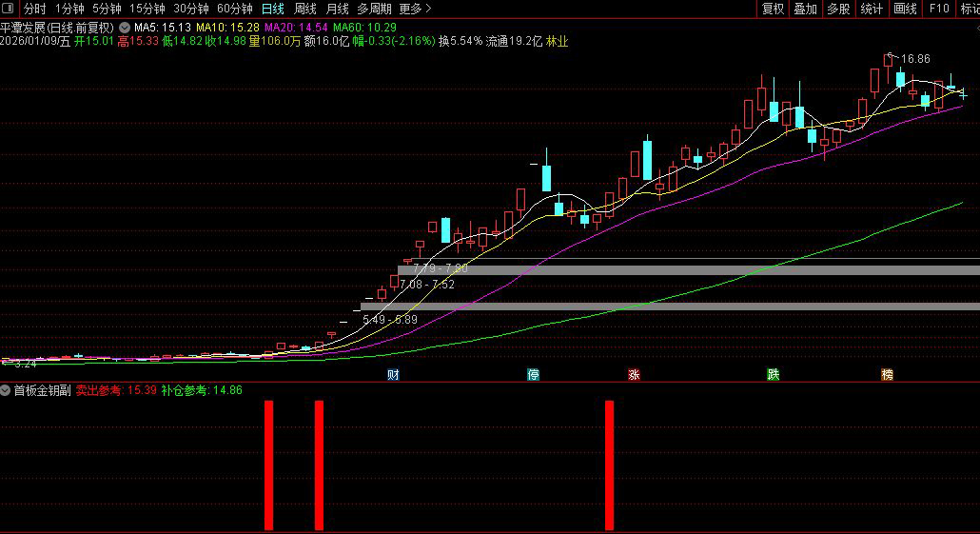
Task: Click 补仓参考: 14.86 value
Action: pyautogui.click(x=202, y=390)
